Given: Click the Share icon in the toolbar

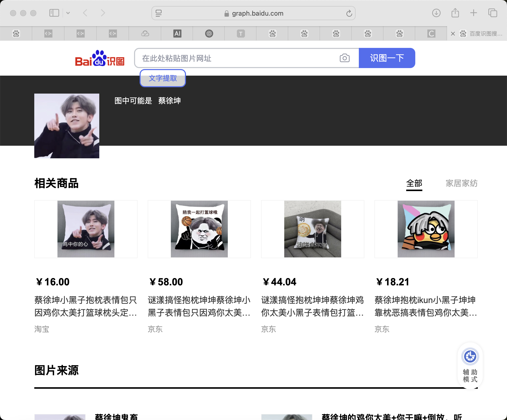Looking at the screenshot, I should (455, 13).
